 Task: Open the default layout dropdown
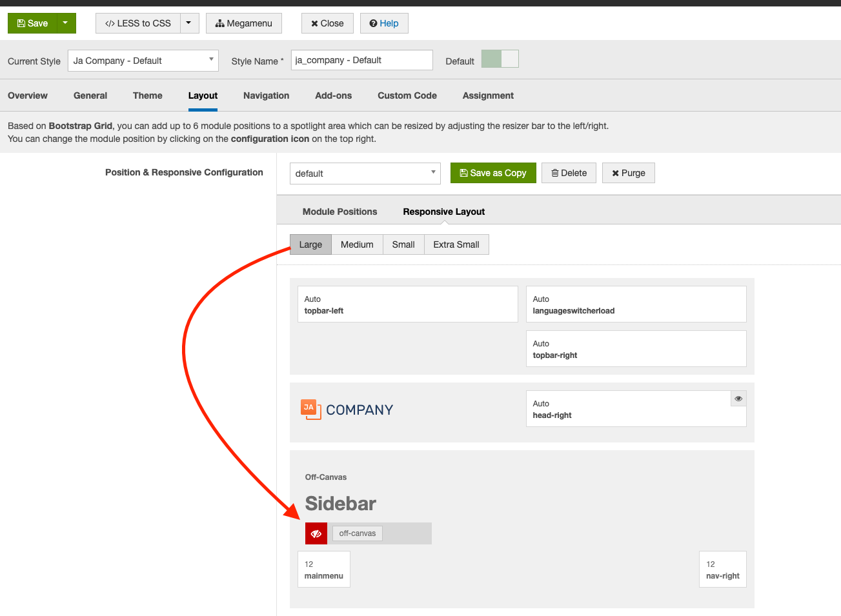pyautogui.click(x=365, y=174)
